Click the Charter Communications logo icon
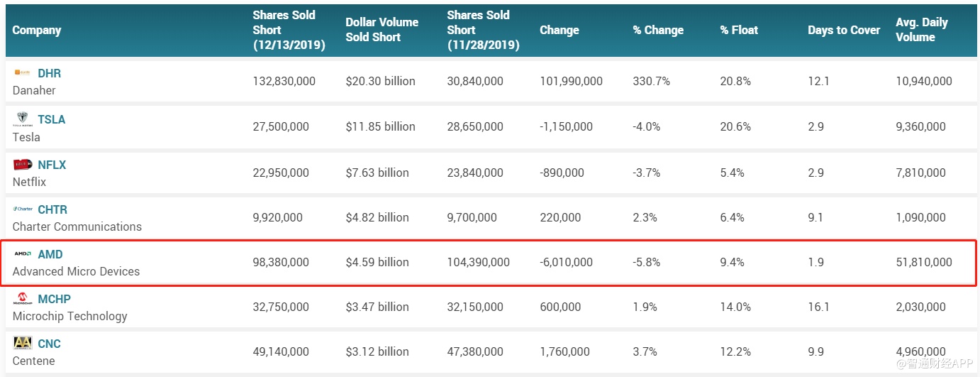The width and height of the screenshot is (980, 377). pyautogui.click(x=23, y=209)
